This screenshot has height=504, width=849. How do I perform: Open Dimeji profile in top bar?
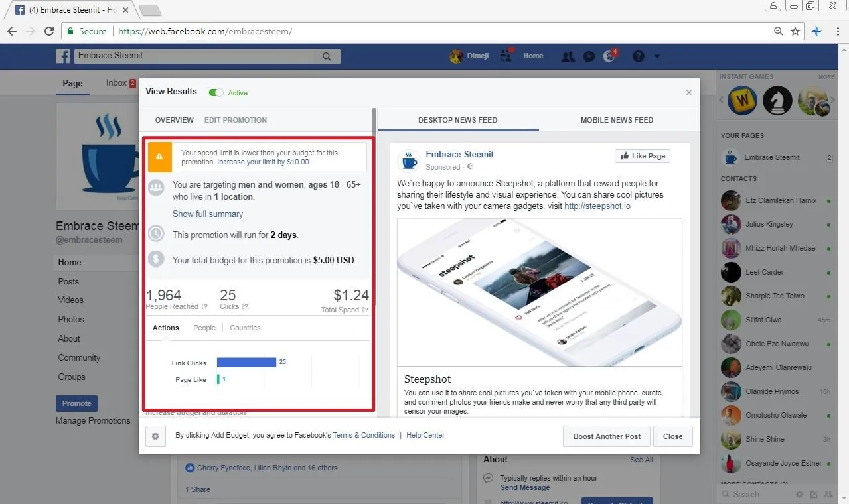pyautogui.click(x=469, y=56)
